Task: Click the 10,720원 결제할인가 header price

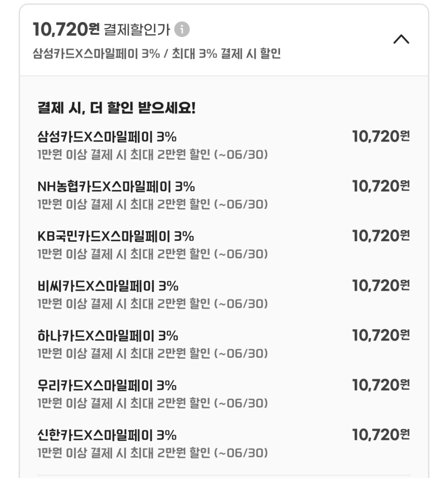Action: click(x=66, y=29)
